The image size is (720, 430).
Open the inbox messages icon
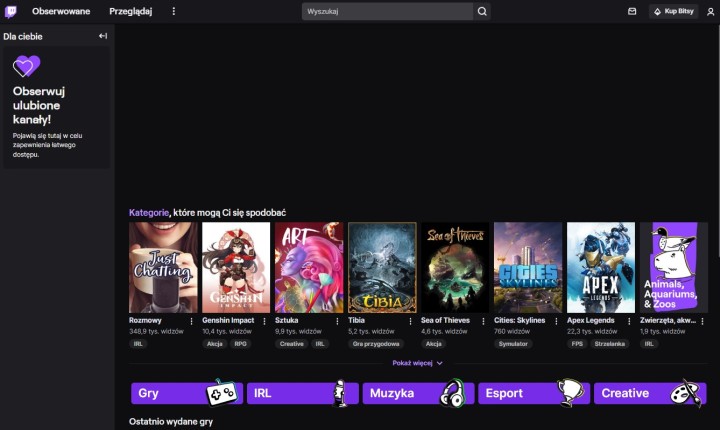point(632,11)
